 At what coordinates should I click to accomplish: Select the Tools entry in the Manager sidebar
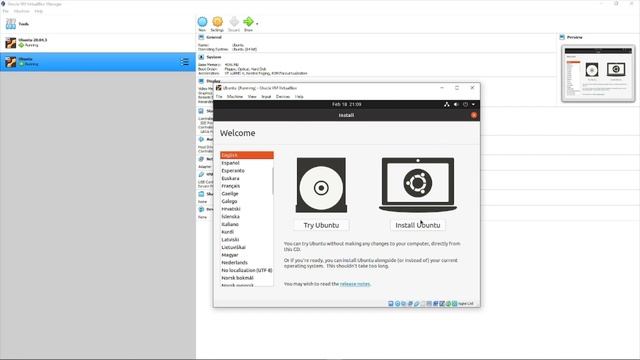98,24
